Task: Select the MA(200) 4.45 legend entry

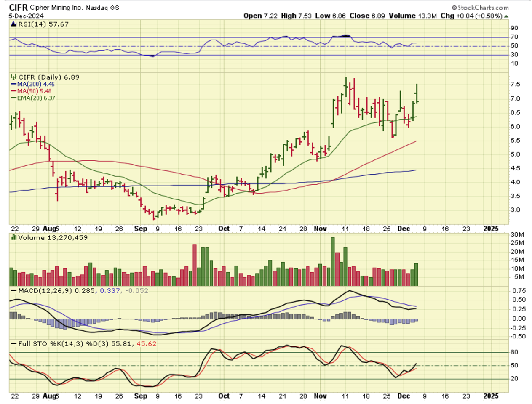Action: click(33, 84)
